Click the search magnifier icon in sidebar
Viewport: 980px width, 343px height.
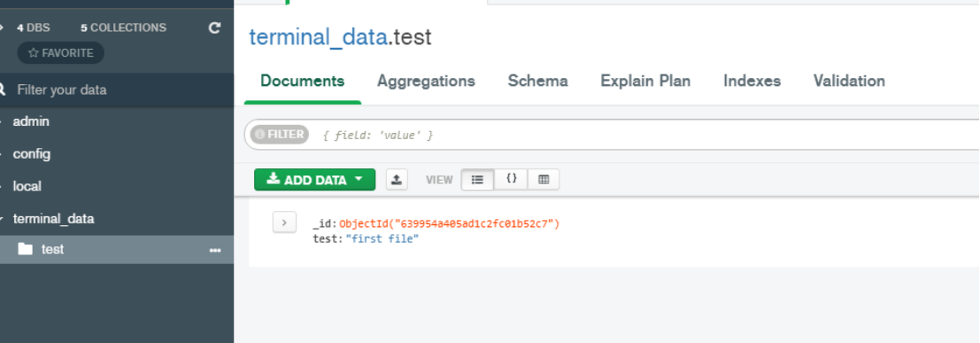(x=2, y=90)
